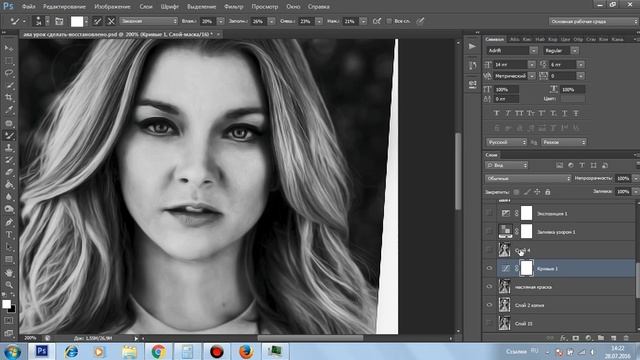The image size is (640, 360).
Task: Select the Hand tool
Action: click(x=9, y=272)
